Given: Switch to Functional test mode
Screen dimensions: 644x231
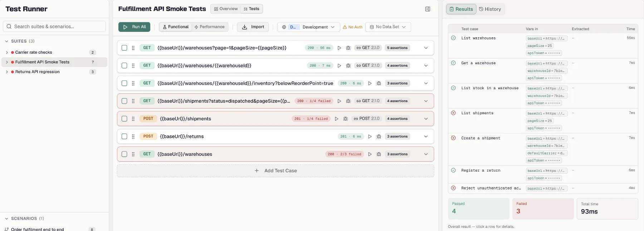Looking at the screenshot, I should pyautogui.click(x=176, y=27).
